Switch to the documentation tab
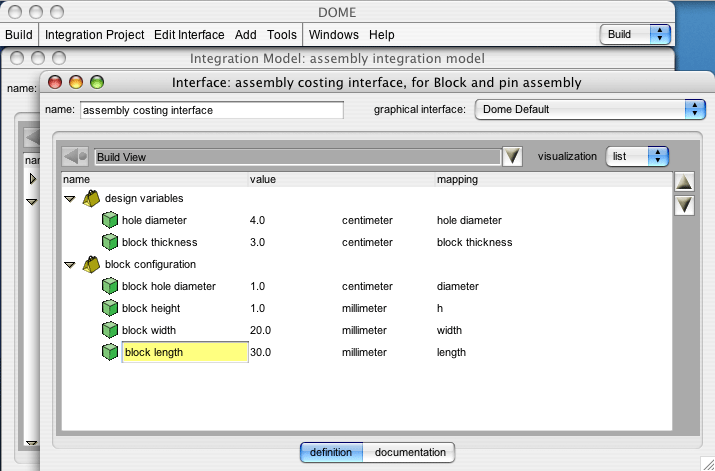 [x=409, y=452]
